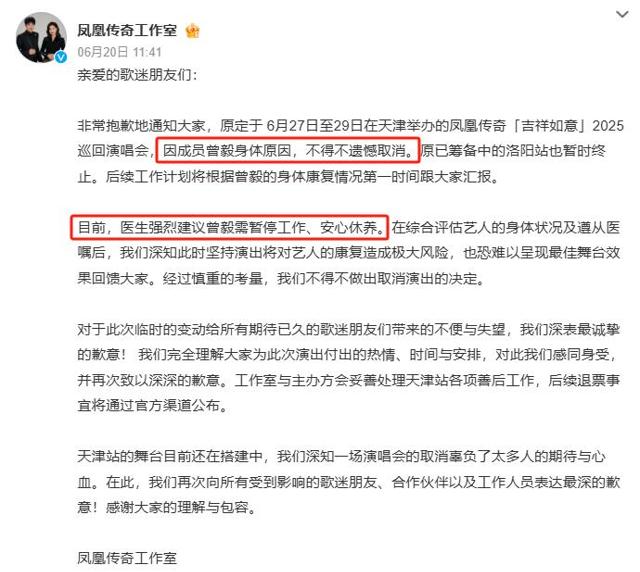Click the 凤凰传奇工作室 profile avatar
Viewport: 640px width, 572px height.
pyautogui.click(x=41, y=38)
